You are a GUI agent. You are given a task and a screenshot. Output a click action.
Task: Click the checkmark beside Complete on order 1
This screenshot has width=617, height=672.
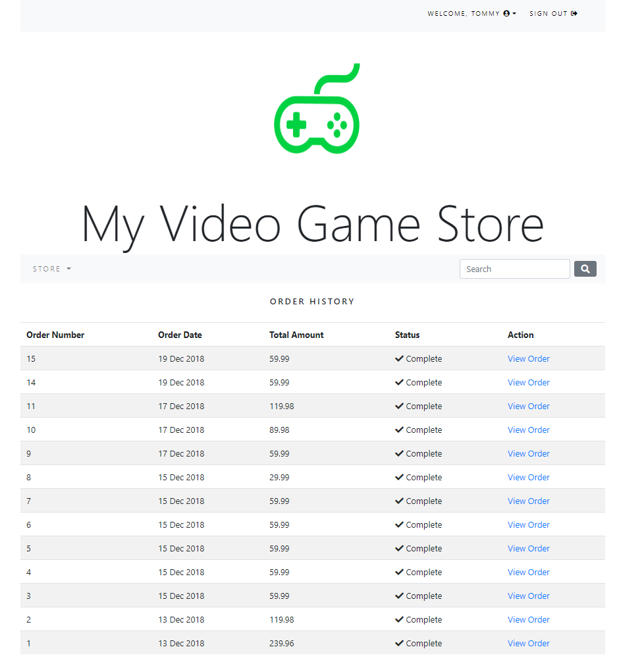pyautogui.click(x=398, y=643)
